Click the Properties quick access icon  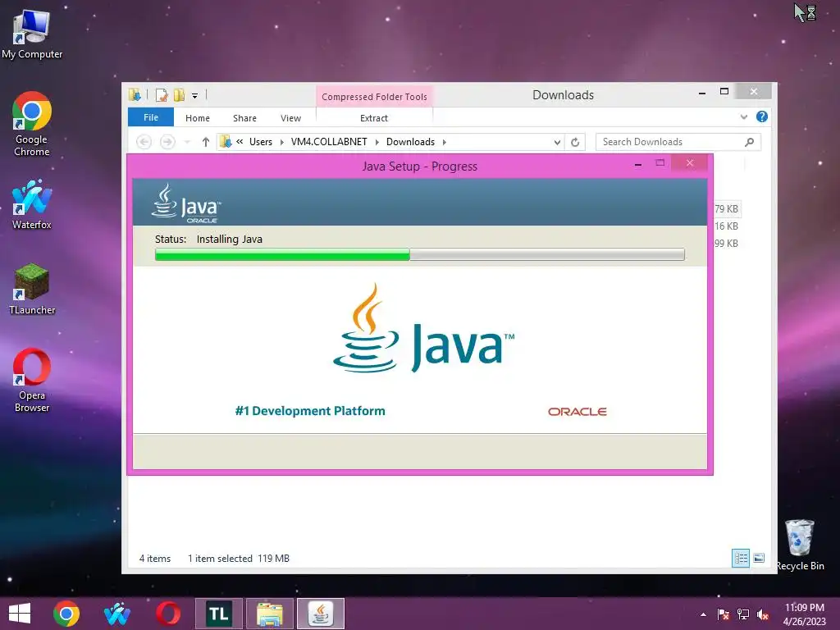(162, 95)
